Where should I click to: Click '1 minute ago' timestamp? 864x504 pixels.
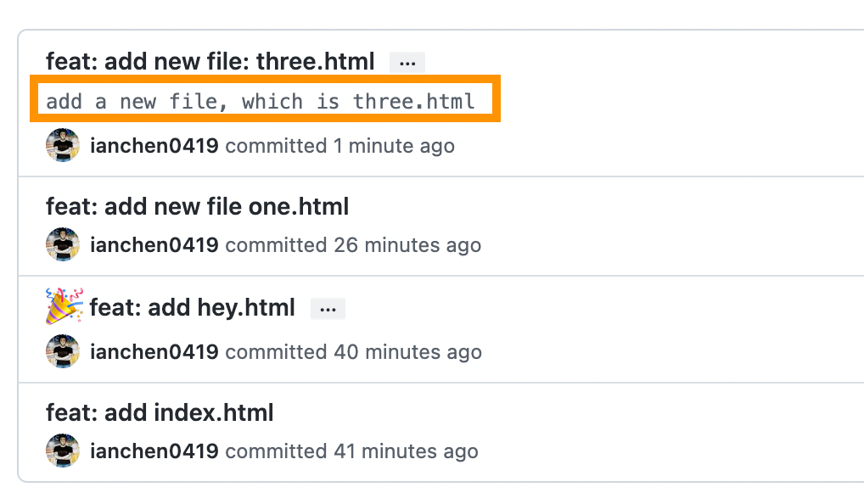(x=394, y=146)
